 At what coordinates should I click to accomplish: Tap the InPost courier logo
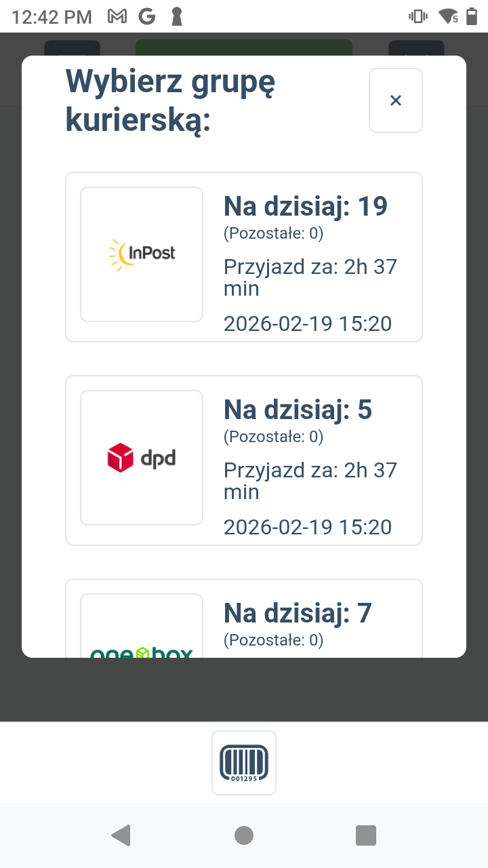(142, 254)
